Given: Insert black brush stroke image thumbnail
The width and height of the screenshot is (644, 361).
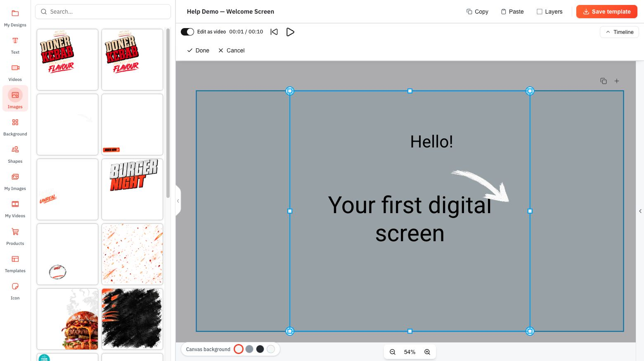Looking at the screenshot, I should click(x=132, y=319).
